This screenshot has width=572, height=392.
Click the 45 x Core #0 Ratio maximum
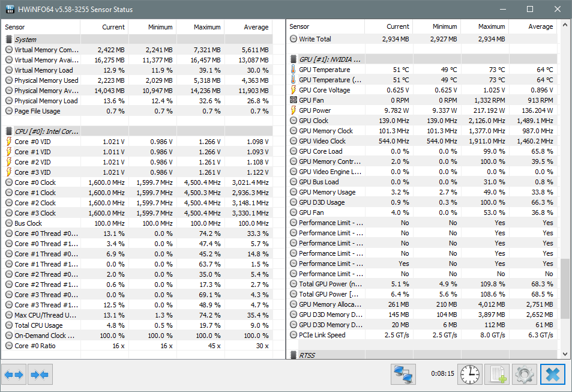(x=214, y=346)
